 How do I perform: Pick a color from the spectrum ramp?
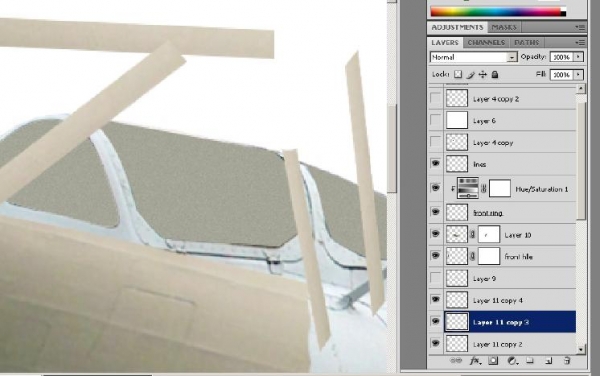coord(496,11)
